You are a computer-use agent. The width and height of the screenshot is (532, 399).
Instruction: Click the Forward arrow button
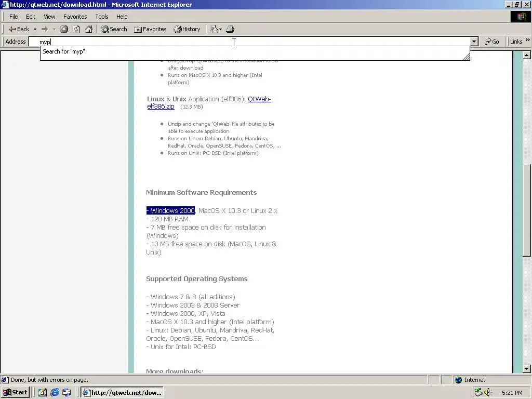pyautogui.click(x=45, y=29)
